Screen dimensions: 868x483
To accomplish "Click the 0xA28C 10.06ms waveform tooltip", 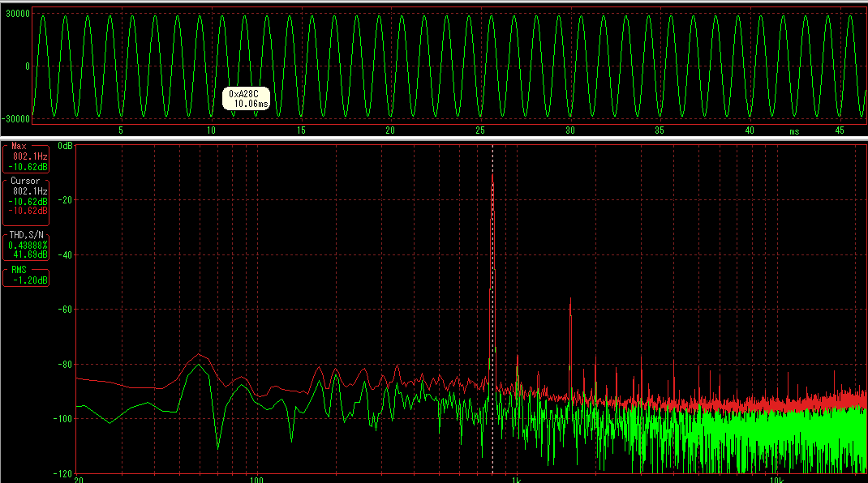I will coord(247,99).
